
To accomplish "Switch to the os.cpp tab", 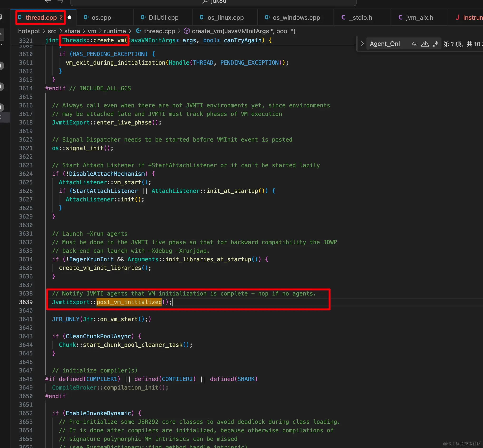I will (101, 17).
